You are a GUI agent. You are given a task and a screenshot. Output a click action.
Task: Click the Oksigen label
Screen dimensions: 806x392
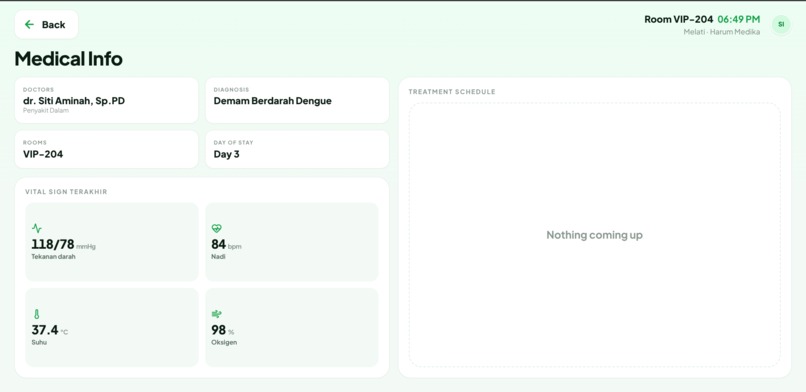coord(224,342)
